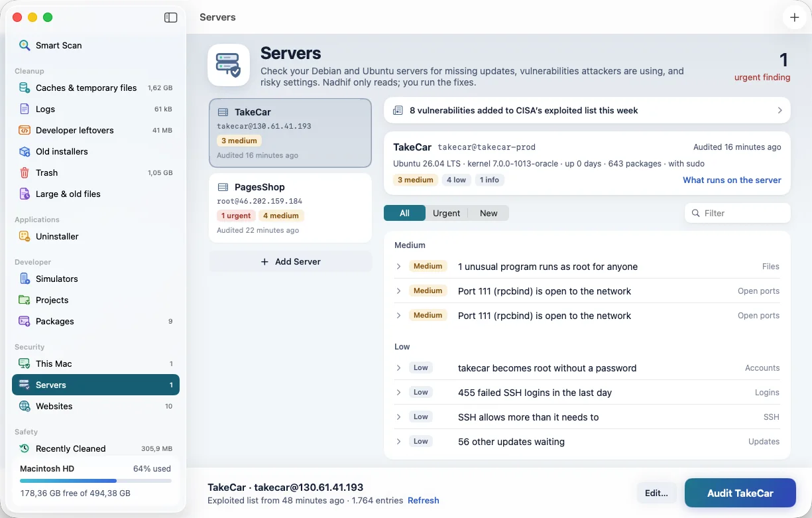
Task: Click the Websites globe icon
Action: pyautogui.click(x=25, y=406)
